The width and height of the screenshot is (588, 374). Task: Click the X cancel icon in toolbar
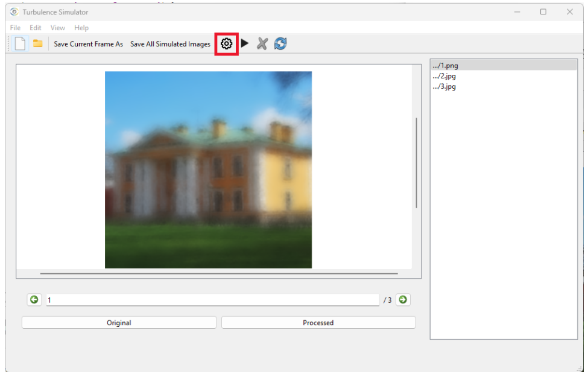point(262,43)
